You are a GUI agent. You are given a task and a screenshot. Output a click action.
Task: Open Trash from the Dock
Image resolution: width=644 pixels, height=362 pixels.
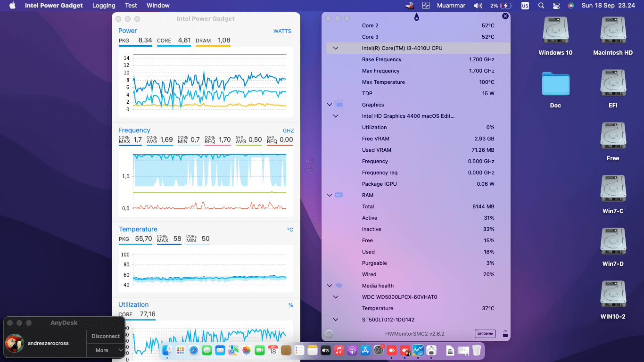click(477, 350)
